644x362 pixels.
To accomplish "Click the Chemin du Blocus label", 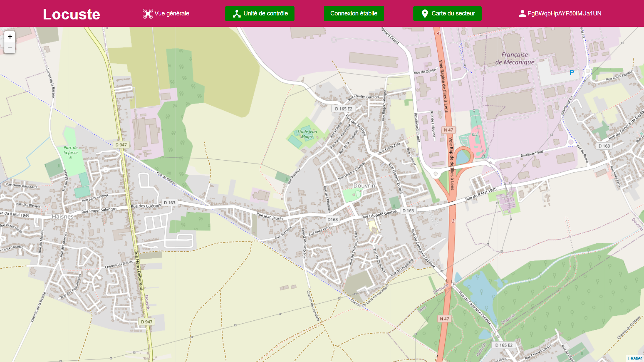I will 119,264.
